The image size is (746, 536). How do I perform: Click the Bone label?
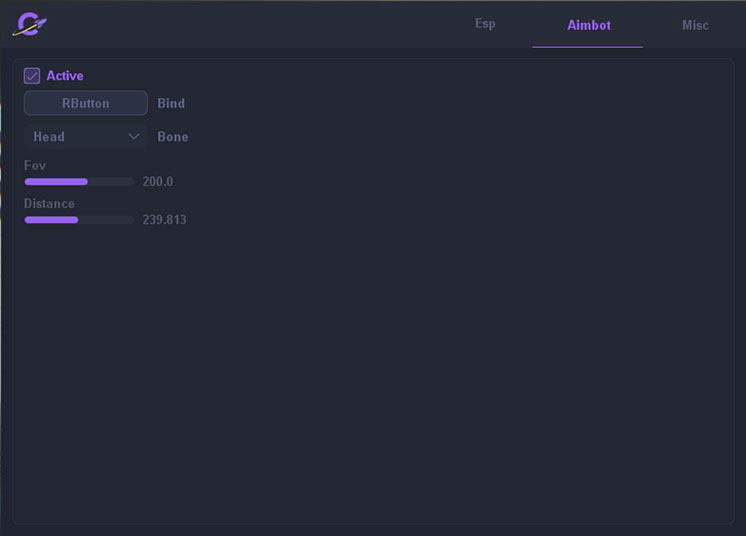[x=173, y=136]
